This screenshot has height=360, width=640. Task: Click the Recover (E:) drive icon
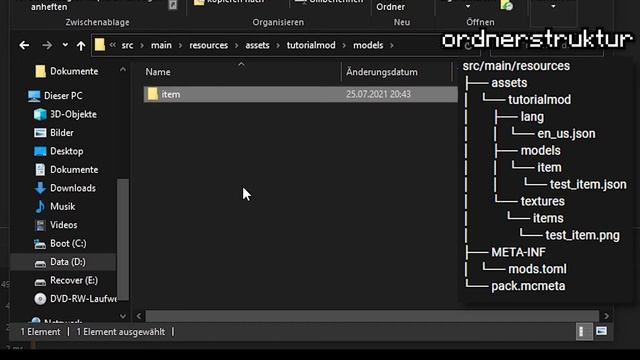click(x=40, y=282)
